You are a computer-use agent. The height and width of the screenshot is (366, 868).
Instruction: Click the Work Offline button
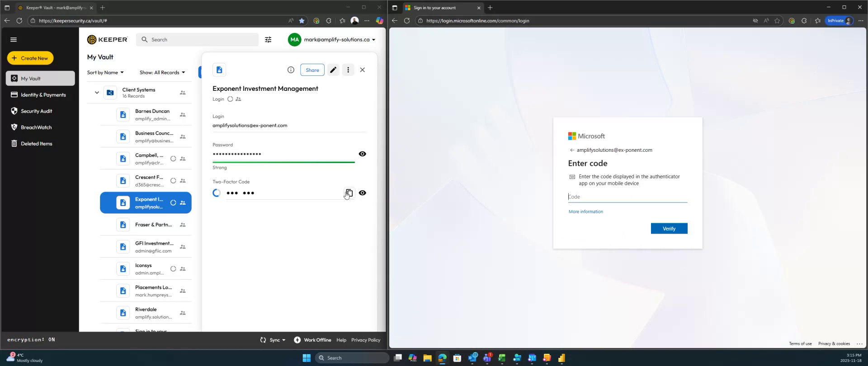[x=312, y=340]
